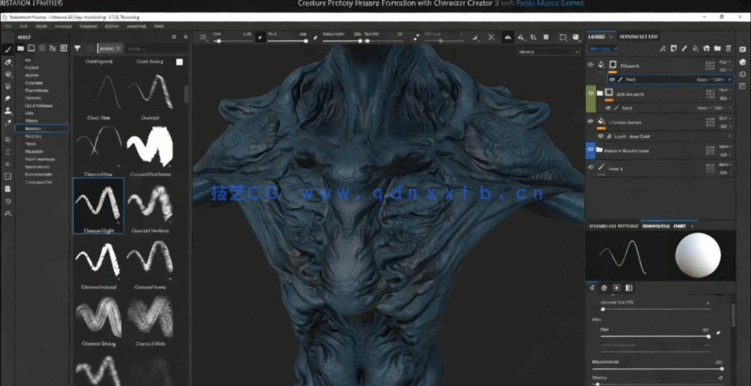Open the viewport mode dropdown above 3D view
The height and width of the screenshot is (386, 751).
(x=548, y=52)
